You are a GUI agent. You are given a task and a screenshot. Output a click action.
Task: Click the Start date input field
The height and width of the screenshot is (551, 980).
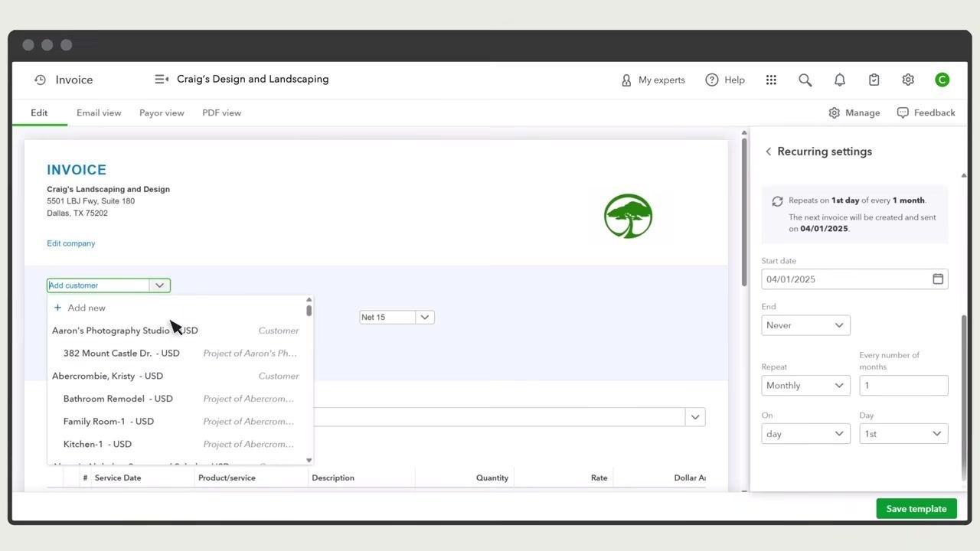pos(854,279)
